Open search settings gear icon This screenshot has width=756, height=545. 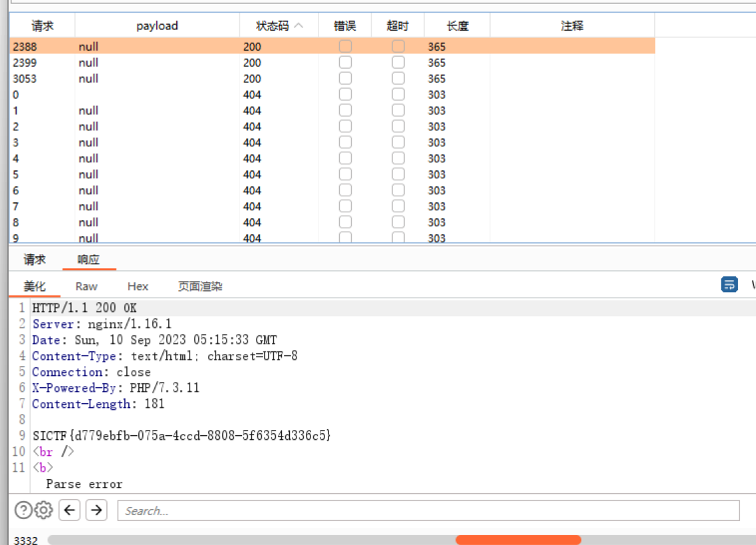click(43, 510)
